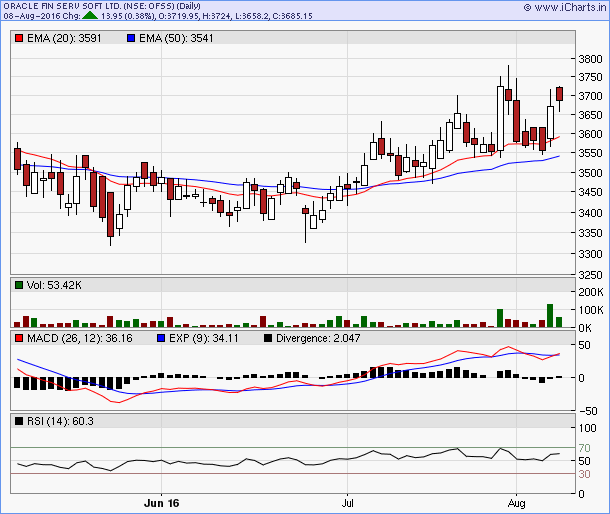Click the ORACLE FIN SERV SOFT LTD. title
This screenshot has height=514, width=610.
pyautogui.click(x=102, y=6)
